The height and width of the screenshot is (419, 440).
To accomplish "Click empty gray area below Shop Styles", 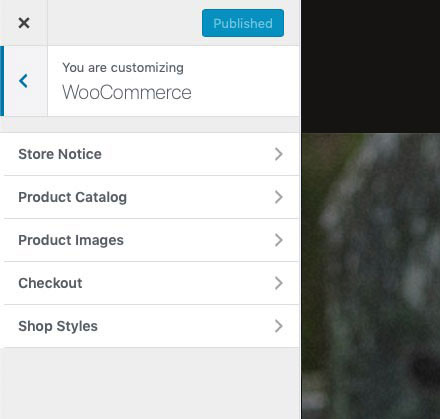I will coord(150,383).
